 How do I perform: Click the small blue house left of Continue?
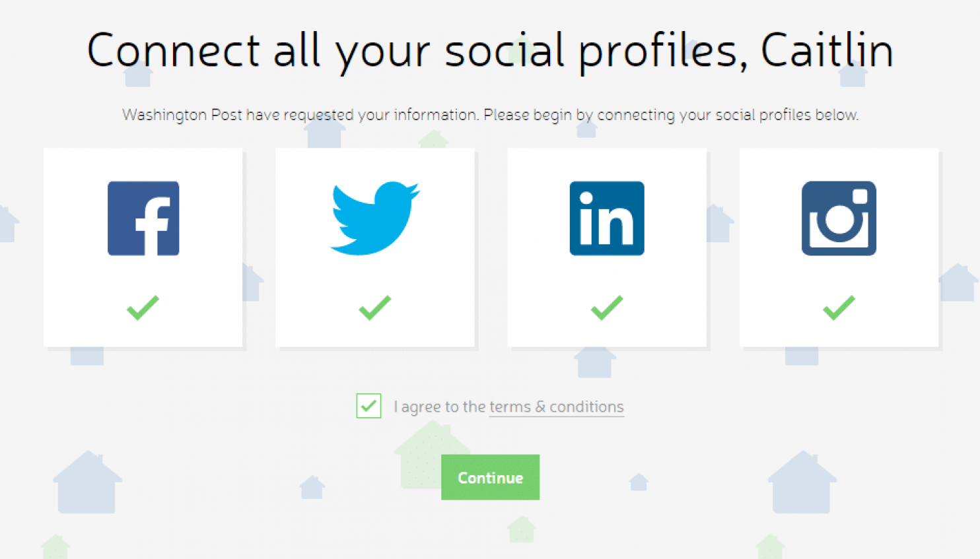pyautogui.click(x=312, y=487)
